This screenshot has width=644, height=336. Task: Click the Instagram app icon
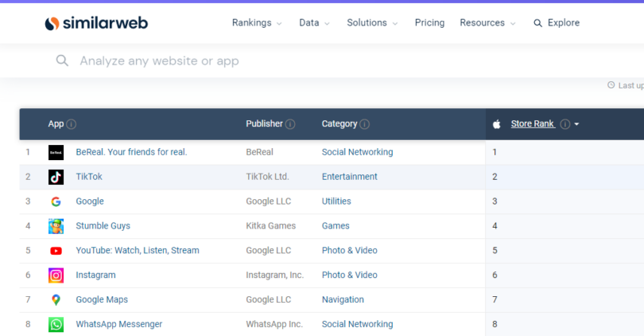click(x=56, y=275)
